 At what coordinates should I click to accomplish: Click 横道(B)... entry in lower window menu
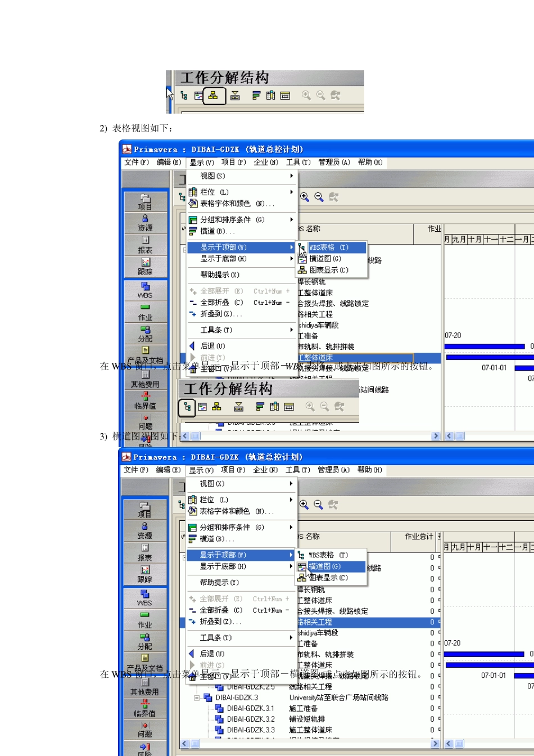click(x=241, y=539)
